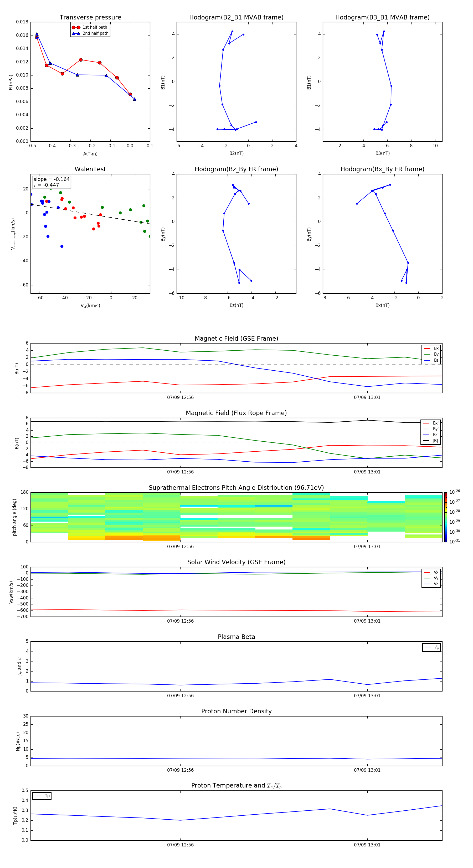Select the "Bz" entry in GSE Frame legend
Screen dimensions: 473x868
(x=431, y=361)
